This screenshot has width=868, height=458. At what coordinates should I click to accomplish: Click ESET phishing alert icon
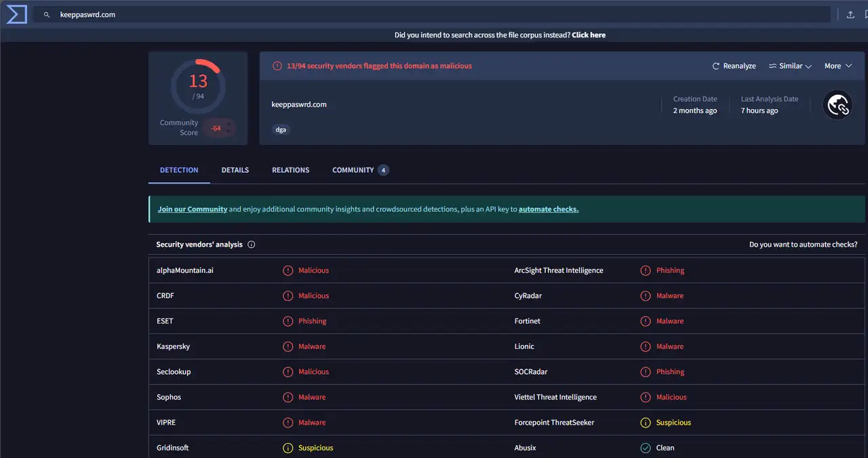288,321
